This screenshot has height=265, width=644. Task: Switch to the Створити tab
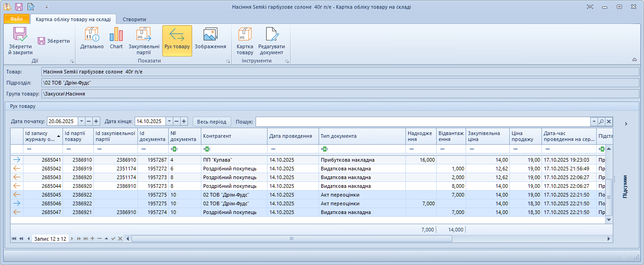click(x=135, y=19)
